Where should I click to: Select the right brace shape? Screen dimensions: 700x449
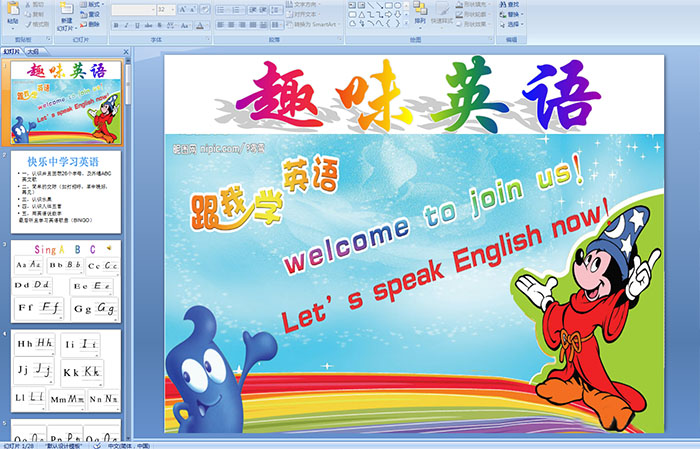pos(397,24)
